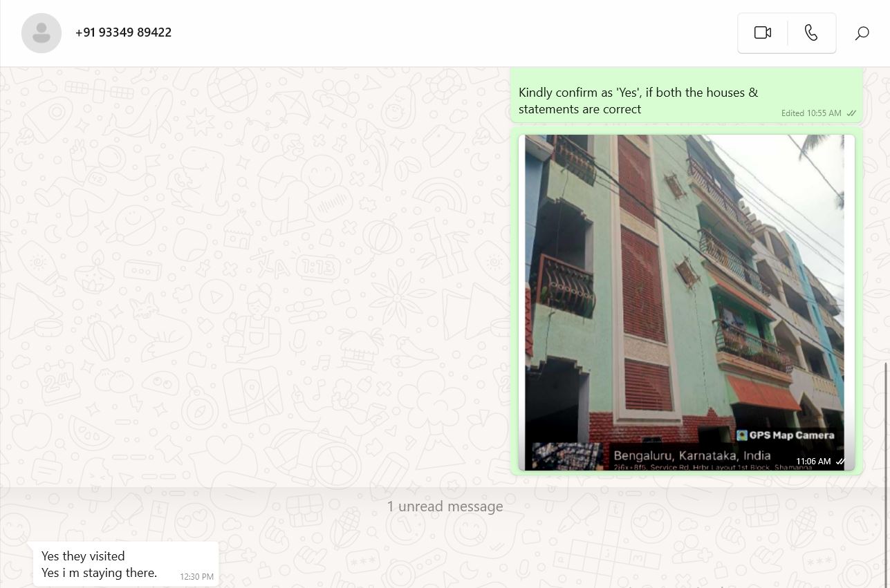Click the small map preview in photo corner
Viewport: 890px width, 588px height.
click(566, 456)
